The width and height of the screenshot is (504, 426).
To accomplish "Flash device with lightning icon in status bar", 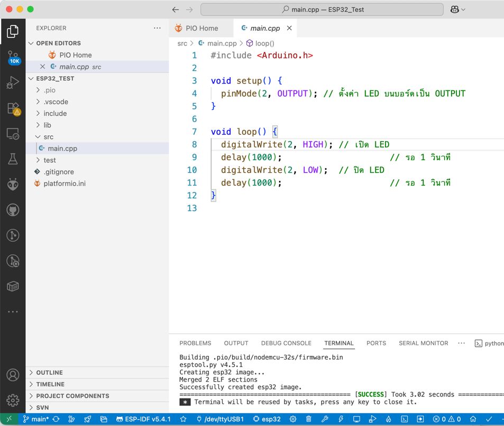I will click(341, 419).
